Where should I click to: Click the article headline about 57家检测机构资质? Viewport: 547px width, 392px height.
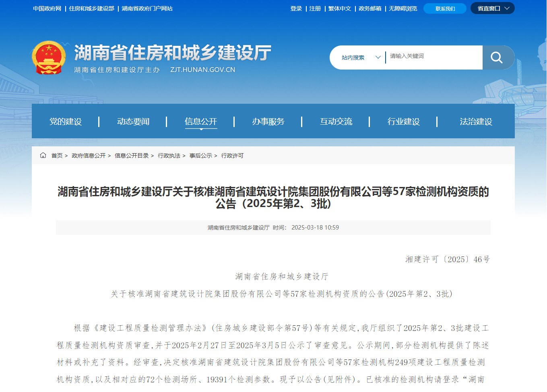point(273,197)
